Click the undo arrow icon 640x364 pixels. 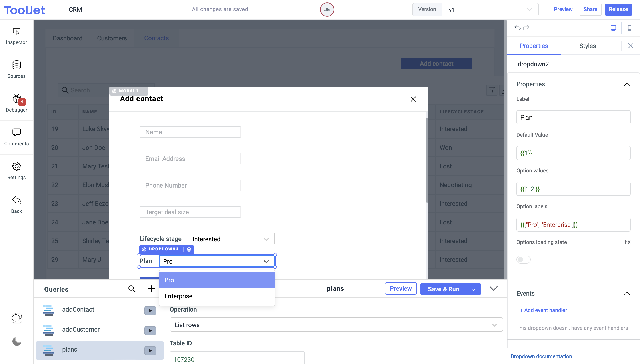517,28
